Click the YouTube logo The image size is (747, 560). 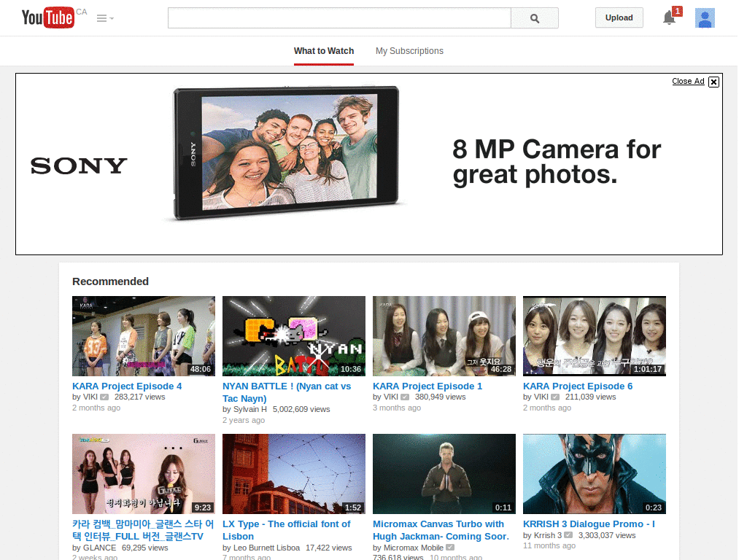click(48, 17)
